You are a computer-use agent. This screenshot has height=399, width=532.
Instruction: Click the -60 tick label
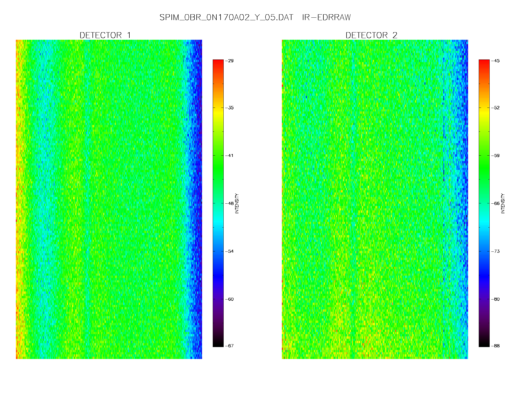coord(229,299)
